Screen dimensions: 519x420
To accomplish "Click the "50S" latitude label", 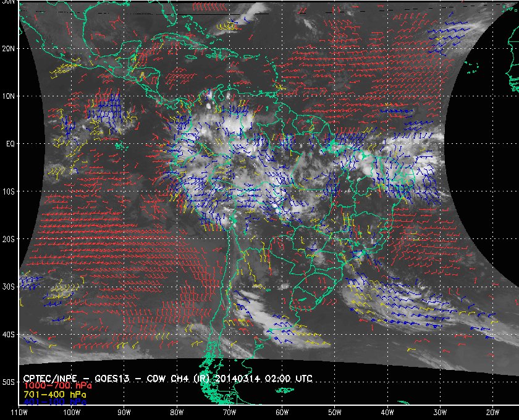I will pyautogui.click(x=9, y=382).
